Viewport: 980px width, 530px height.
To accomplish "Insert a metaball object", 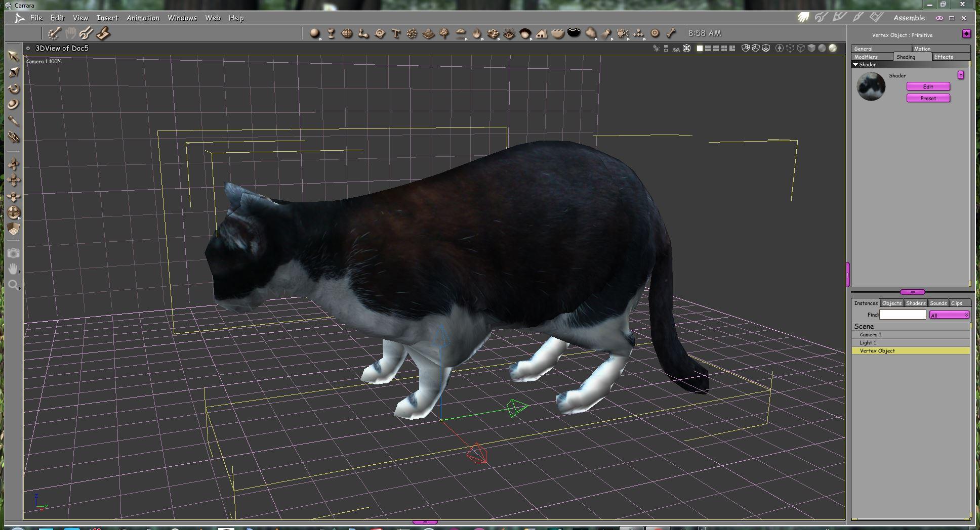I will [x=363, y=33].
